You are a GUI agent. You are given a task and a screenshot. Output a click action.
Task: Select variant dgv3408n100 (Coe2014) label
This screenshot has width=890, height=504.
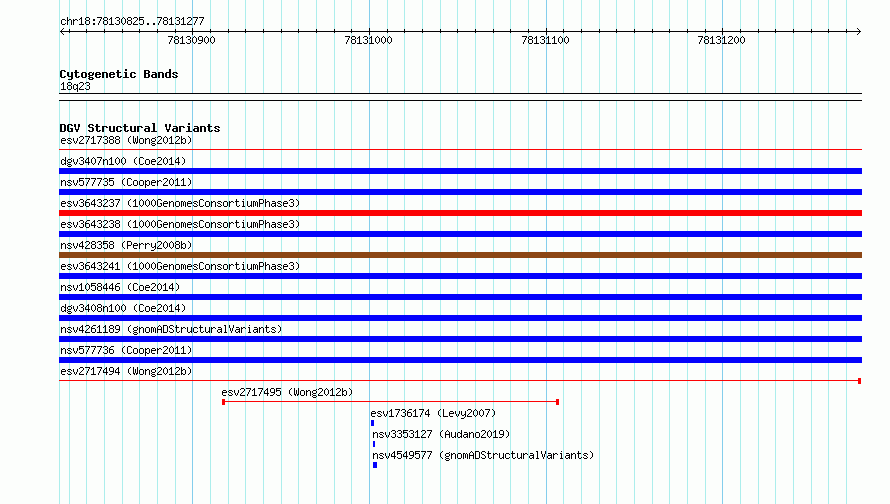[x=123, y=308]
